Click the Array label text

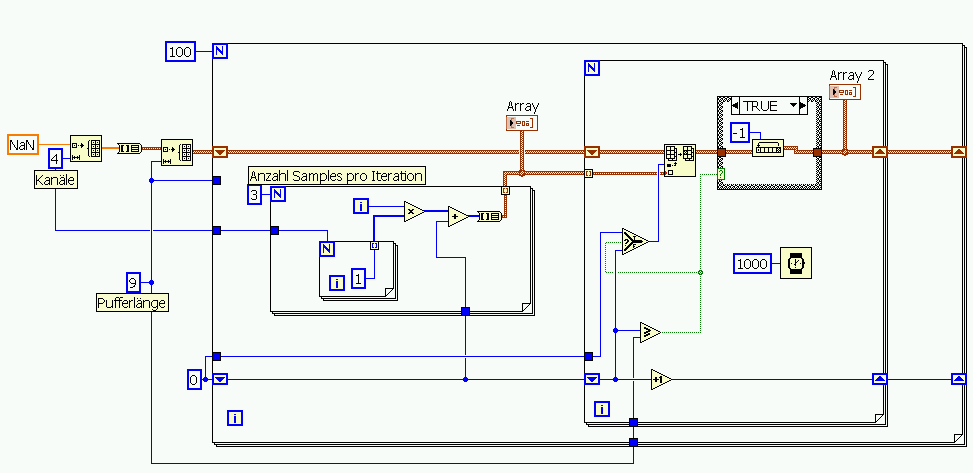point(522,107)
